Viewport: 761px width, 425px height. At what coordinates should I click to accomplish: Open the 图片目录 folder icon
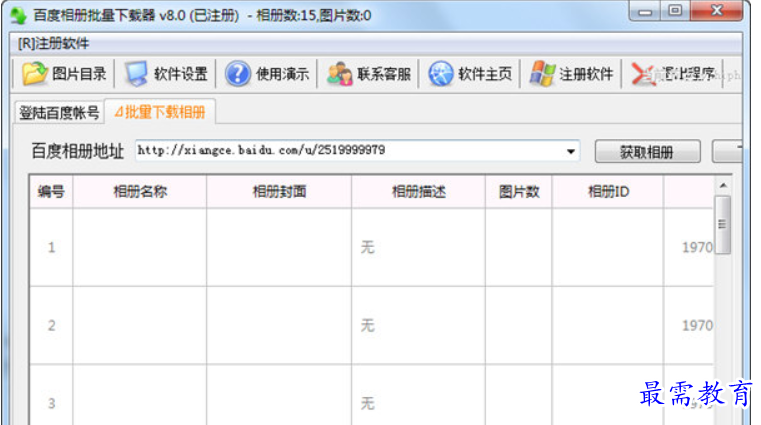click(34, 74)
